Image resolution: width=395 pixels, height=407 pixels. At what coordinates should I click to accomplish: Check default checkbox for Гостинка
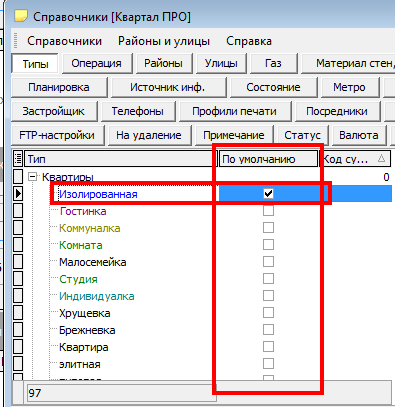click(x=268, y=210)
